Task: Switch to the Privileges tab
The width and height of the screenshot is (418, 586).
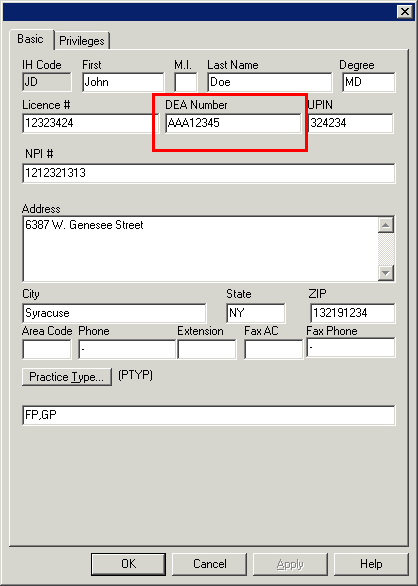Action: point(82,40)
